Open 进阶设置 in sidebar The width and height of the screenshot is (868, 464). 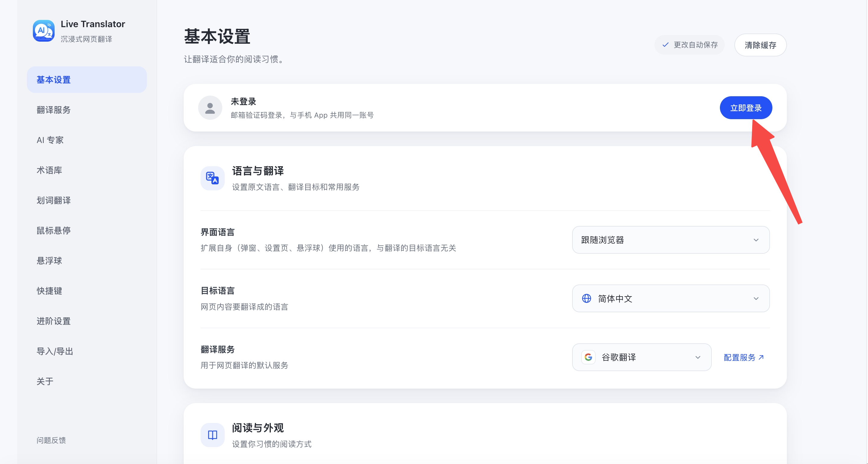pyautogui.click(x=87, y=321)
